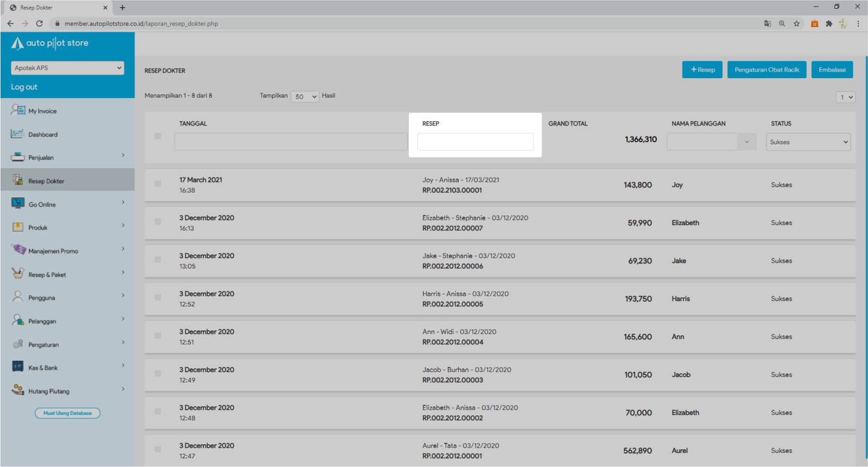Click the My Invoice sidebar icon

pyautogui.click(x=18, y=110)
